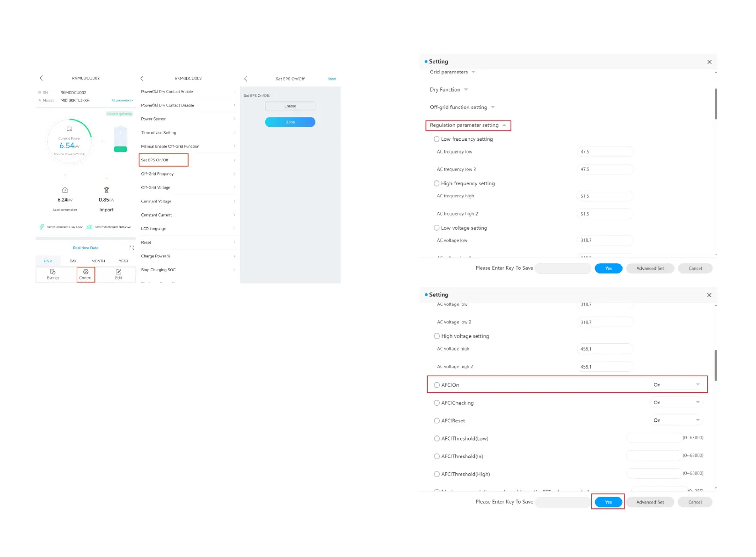The image size is (756, 557).
Task: Click the lower Setting panel scrollbar
Action: click(x=715, y=365)
